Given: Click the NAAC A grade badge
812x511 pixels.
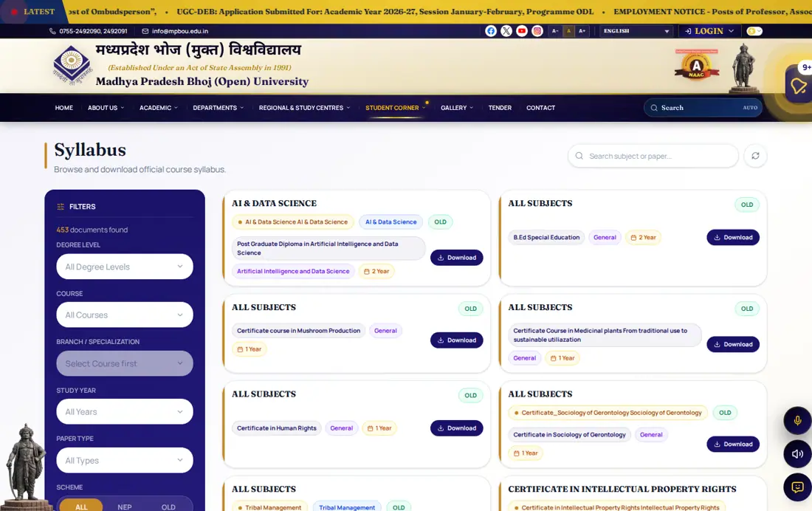Looking at the screenshot, I should pos(697,66).
